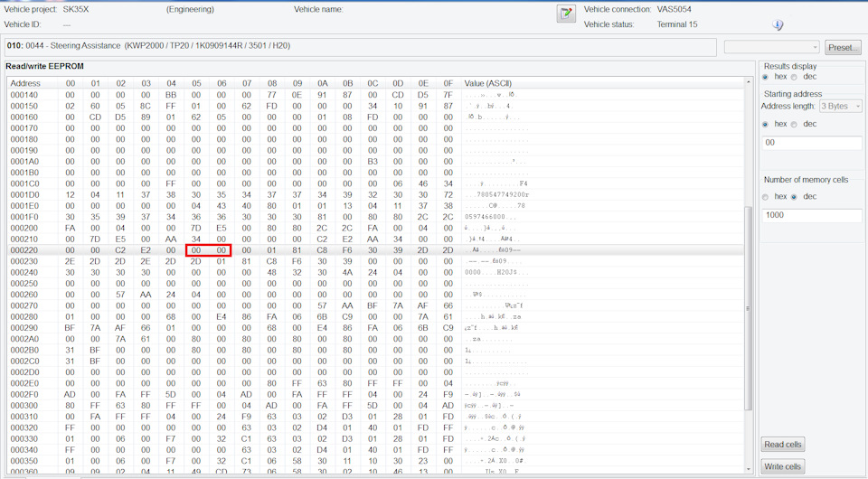Select address row 000350
This screenshot has height=479, width=868.
(x=376, y=461)
